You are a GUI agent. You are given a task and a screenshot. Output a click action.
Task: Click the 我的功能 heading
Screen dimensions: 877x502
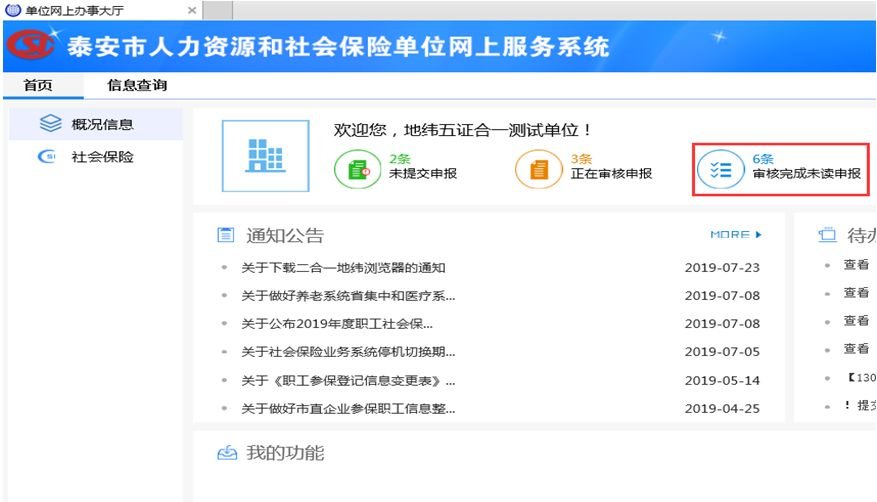pyautogui.click(x=285, y=452)
